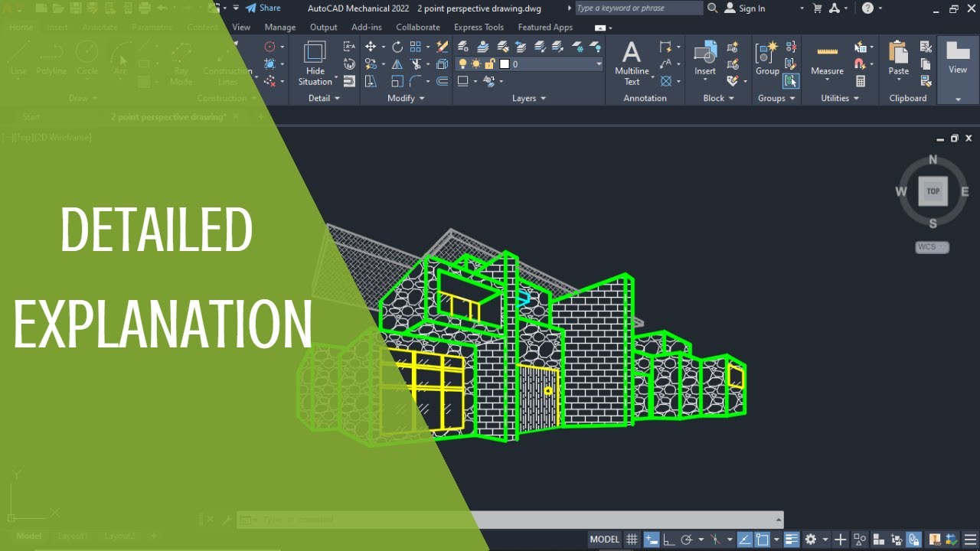Image resolution: width=980 pixels, height=551 pixels.
Task: Toggle lineweight display
Action: click(x=792, y=540)
